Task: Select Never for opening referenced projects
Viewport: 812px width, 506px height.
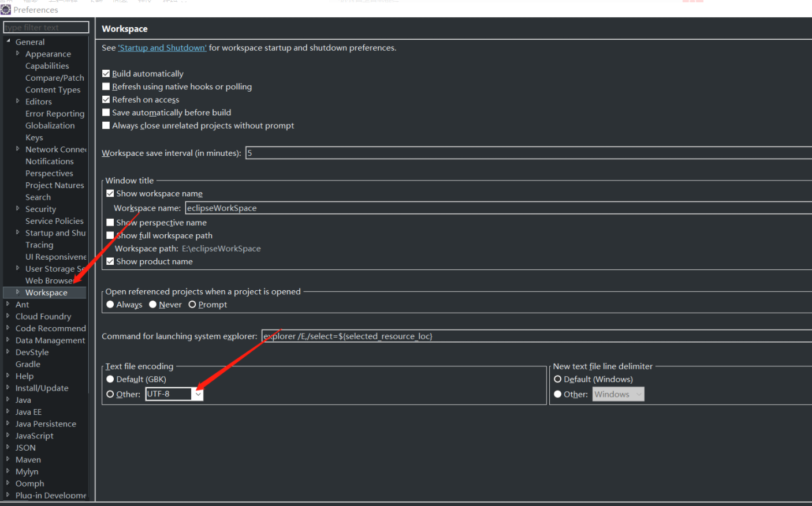Action: [152, 305]
